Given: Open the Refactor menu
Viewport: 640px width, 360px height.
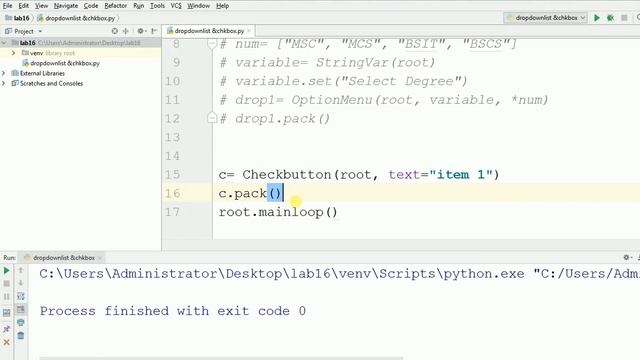Looking at the screenshot, I should pyautogui.click(x=116, y=6).
